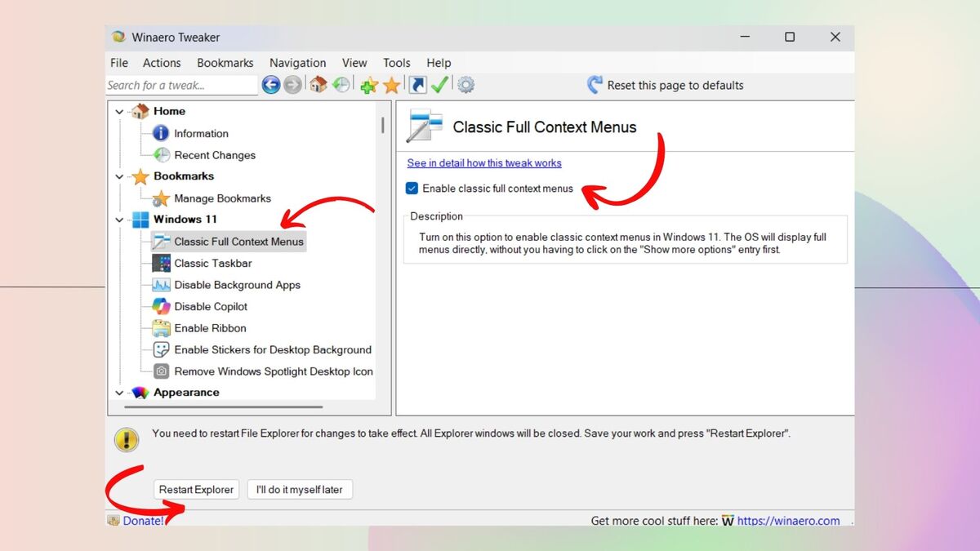Image resolution: width=980 pixels, height=551 pixels.
Task: Go to the Home page icon in toolbar
Action: 318,85
